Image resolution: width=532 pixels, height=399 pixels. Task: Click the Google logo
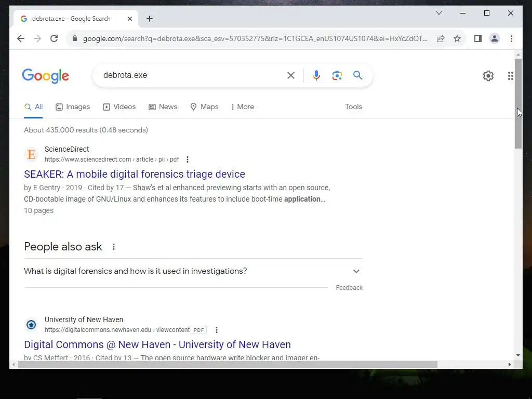[x=46, y=76]
